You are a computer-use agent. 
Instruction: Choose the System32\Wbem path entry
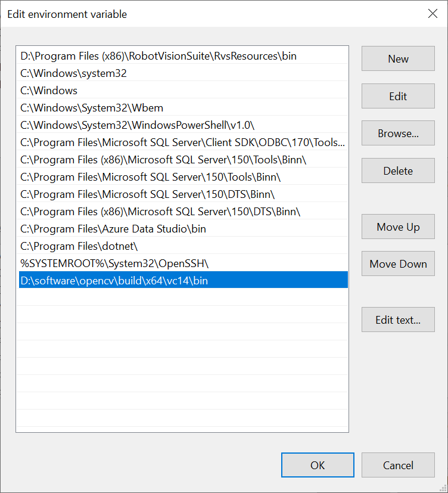pyautogui.click(x=183, y=108)
